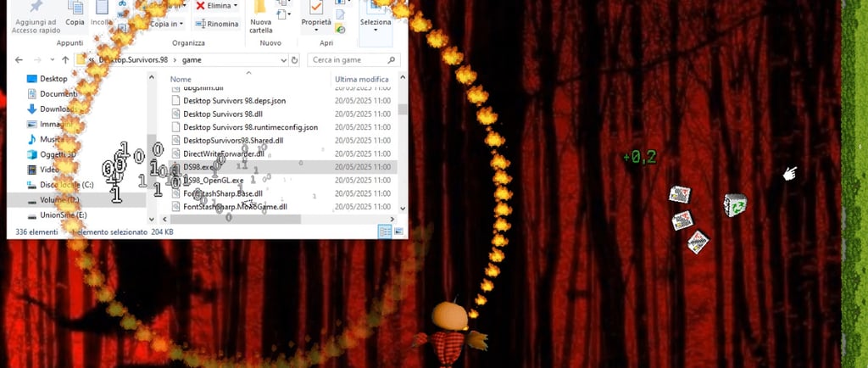Click the recycle bin cube in game
Viewport: 868px width, 368px height.
coord(735,204)
